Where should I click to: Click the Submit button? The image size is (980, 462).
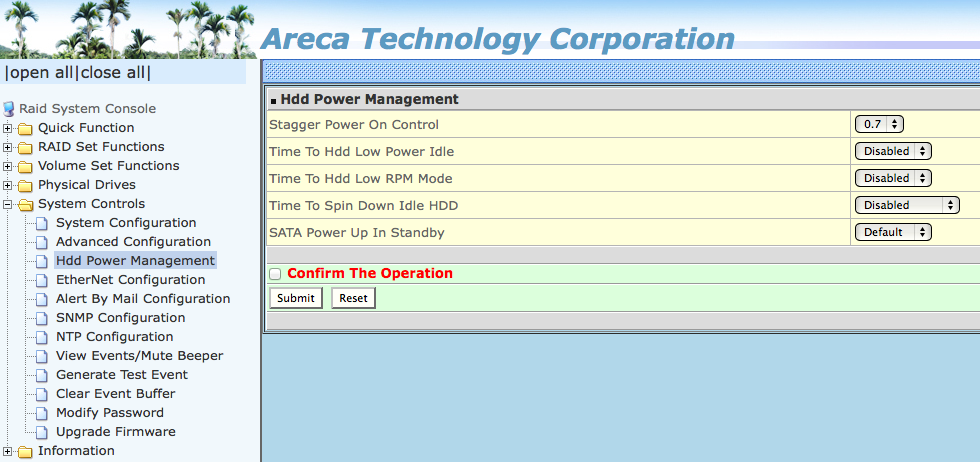point(296,298)
